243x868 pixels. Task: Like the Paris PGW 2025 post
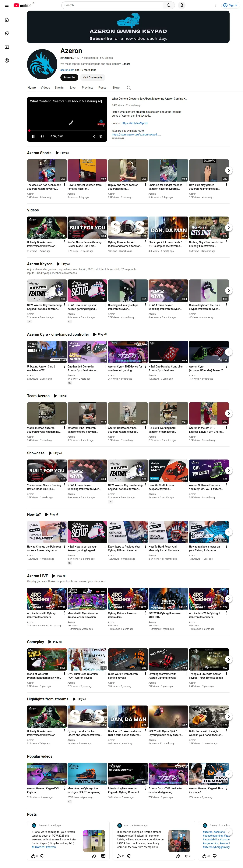33,856
